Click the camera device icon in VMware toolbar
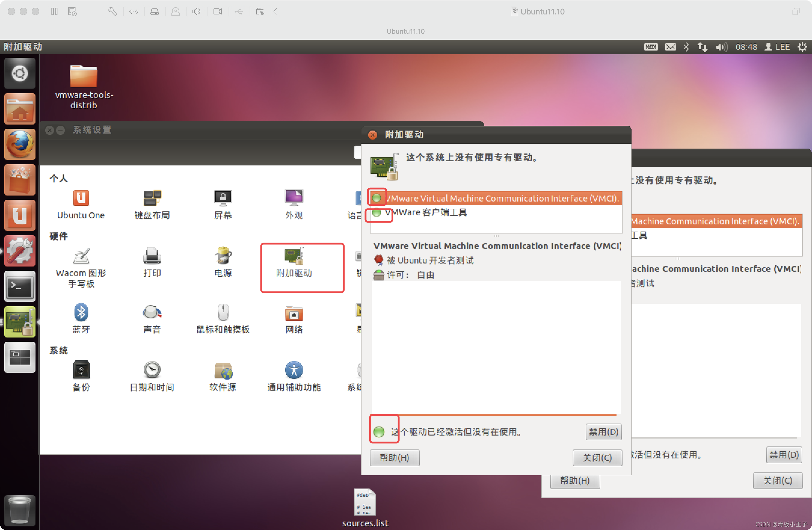812x530 pixels. click(x=218, y=12)
